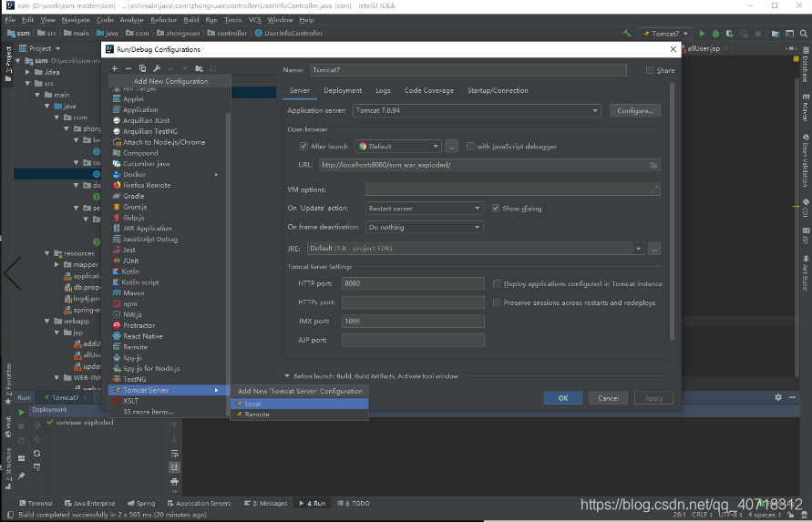Click the add configuration plus icon
Viewport: 812px width, 522px height.
pos(115,68)
